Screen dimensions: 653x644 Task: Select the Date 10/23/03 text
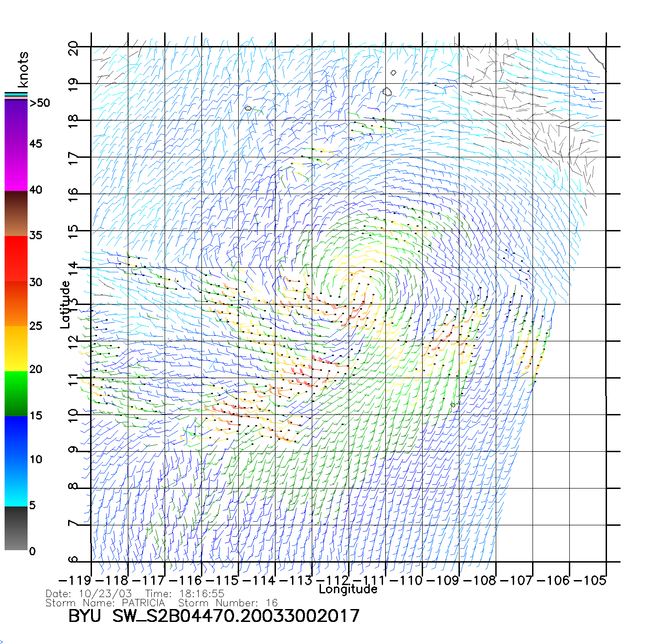tap(89, 594)
